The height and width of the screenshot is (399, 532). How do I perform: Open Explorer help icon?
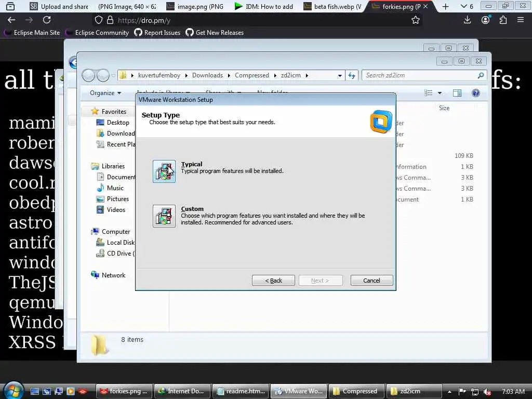click(x=476, y=93)
